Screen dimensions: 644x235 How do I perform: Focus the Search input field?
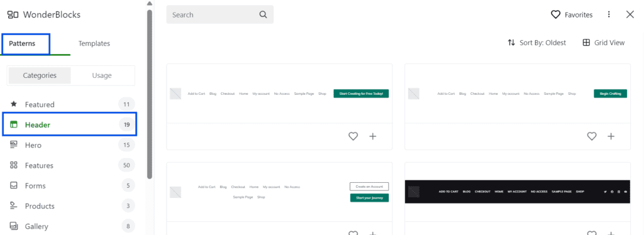219,14
